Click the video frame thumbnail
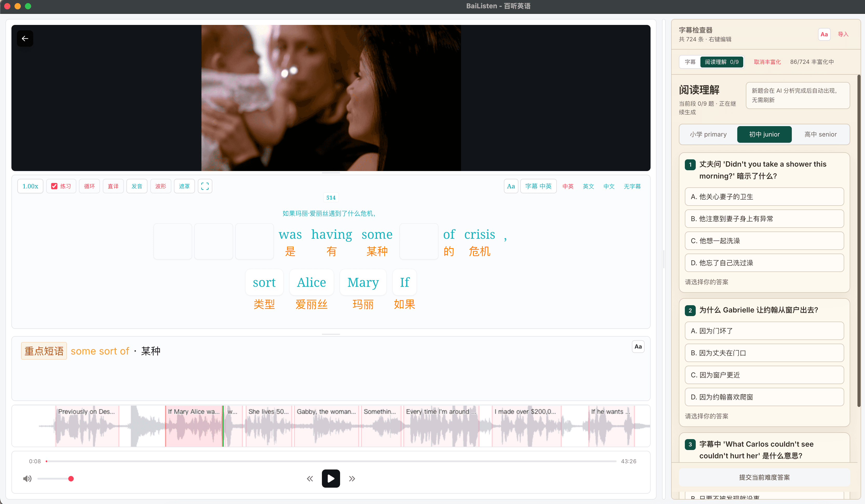This screenshot has height=504, width=865. (x=331, y=98)
